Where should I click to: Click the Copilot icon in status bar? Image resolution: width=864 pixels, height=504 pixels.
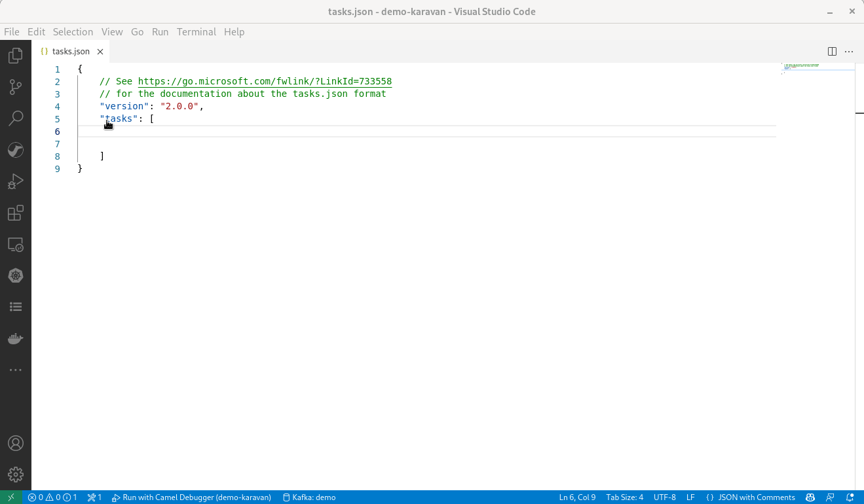pyautogui.click(x=810, y=497)
